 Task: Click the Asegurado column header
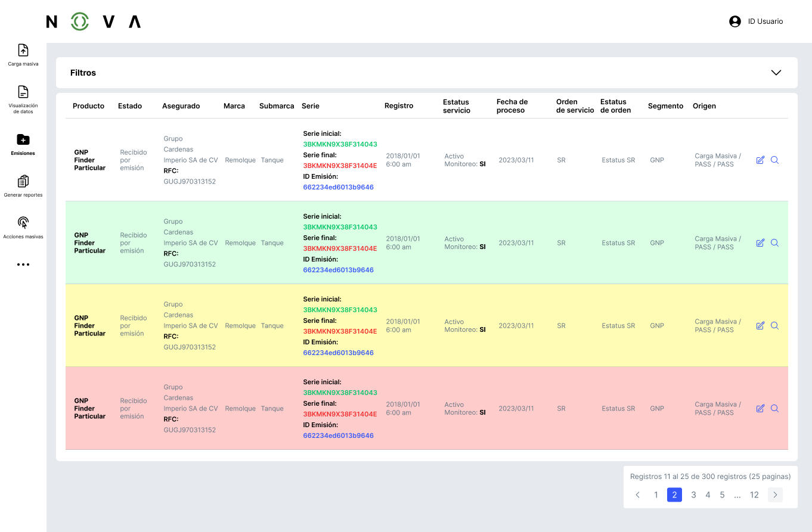click(181, 106)
